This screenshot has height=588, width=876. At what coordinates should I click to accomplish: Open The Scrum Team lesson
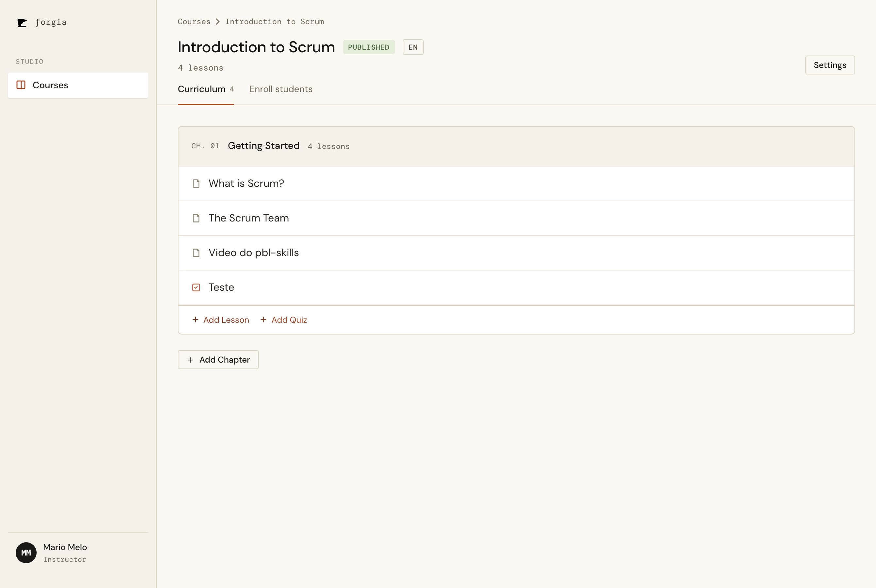pos(516,218)
